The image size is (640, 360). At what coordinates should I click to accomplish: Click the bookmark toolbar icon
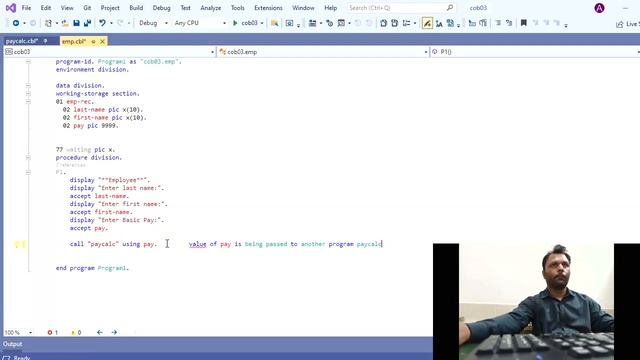coord(524,23)
